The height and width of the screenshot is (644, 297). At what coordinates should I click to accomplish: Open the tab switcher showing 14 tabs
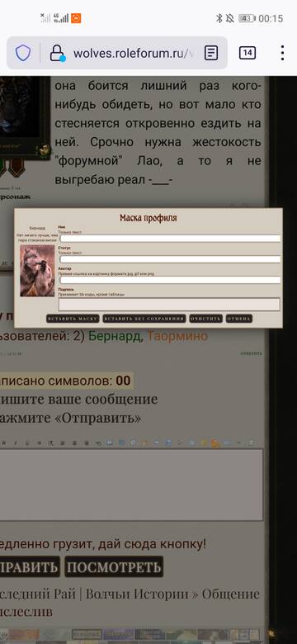coord(247,53)
